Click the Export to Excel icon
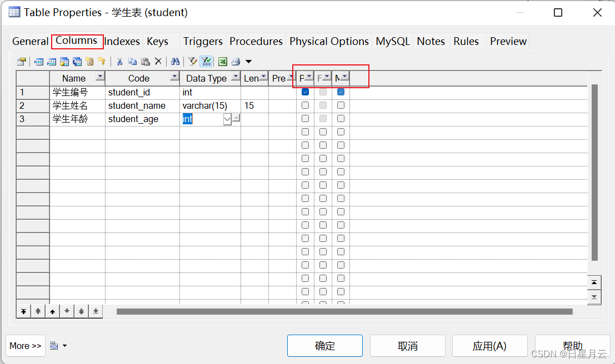This screenshot has width=615, height=364. tap(223, 62)
